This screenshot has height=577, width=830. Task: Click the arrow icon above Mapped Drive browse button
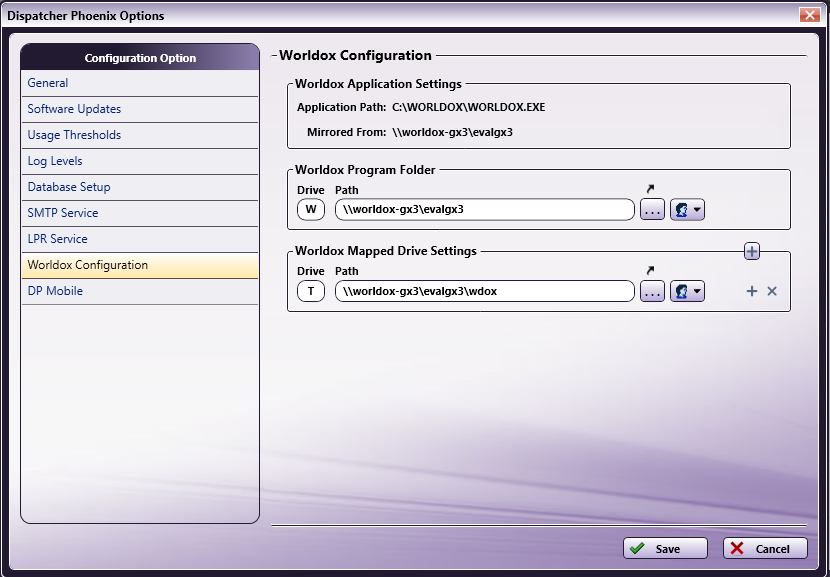[651, 271]
